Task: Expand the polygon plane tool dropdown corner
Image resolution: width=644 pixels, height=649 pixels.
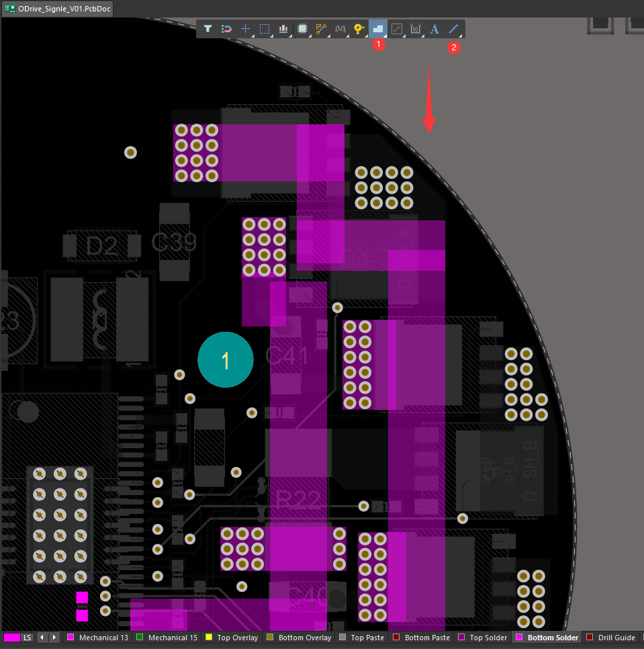Action: click(x=385, y=36)
